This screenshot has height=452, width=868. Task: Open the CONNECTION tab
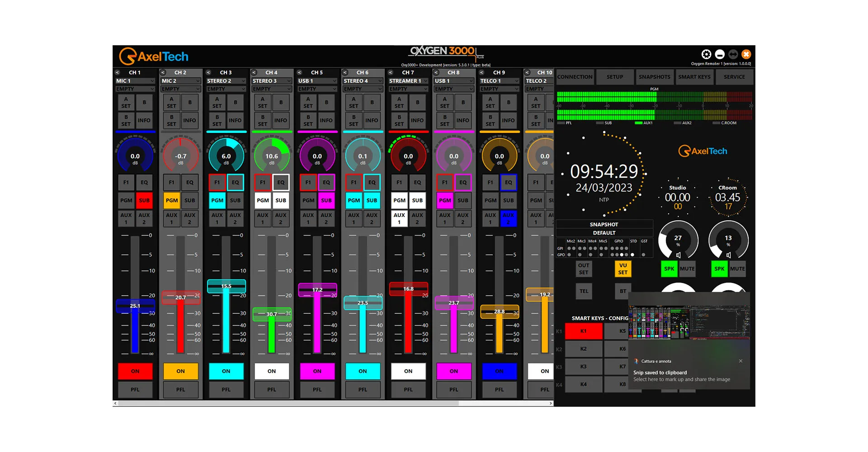tap(575, 77)
